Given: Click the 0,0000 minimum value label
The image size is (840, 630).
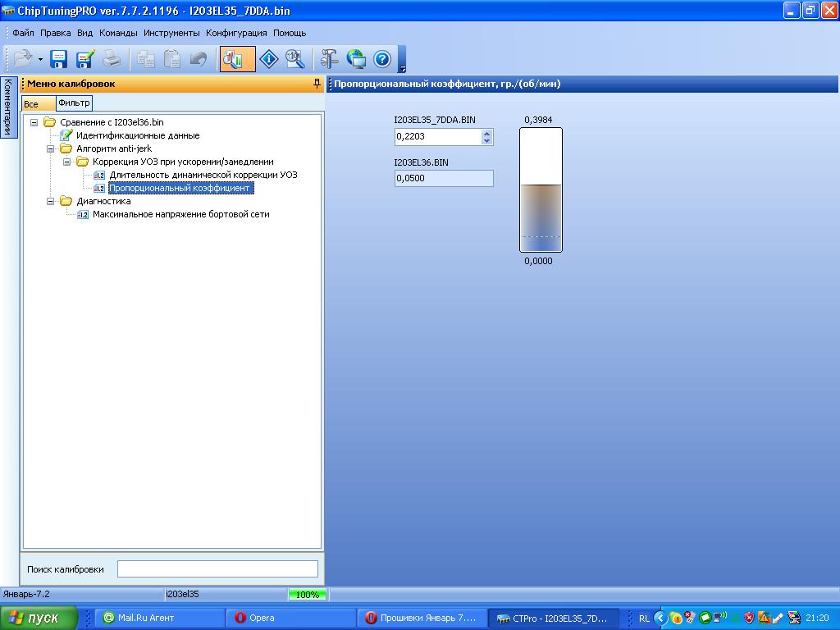Looking at the screenshot, I should 538,261.
